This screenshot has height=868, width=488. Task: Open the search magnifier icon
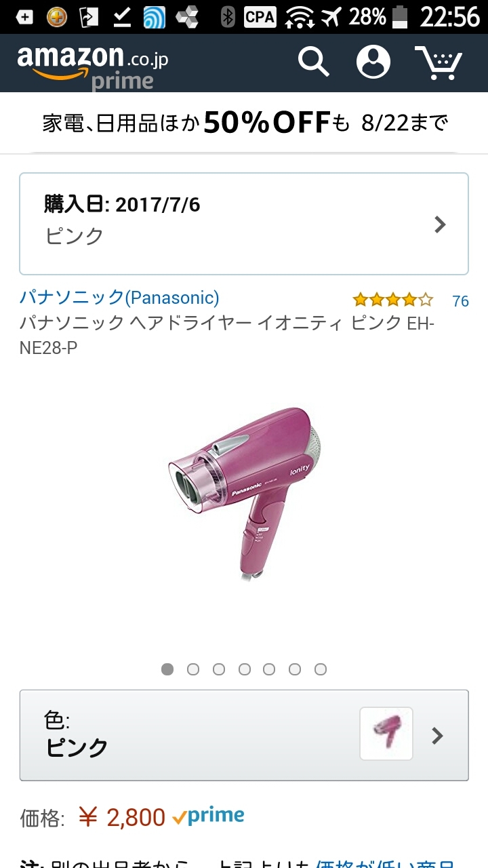point(314,62)
